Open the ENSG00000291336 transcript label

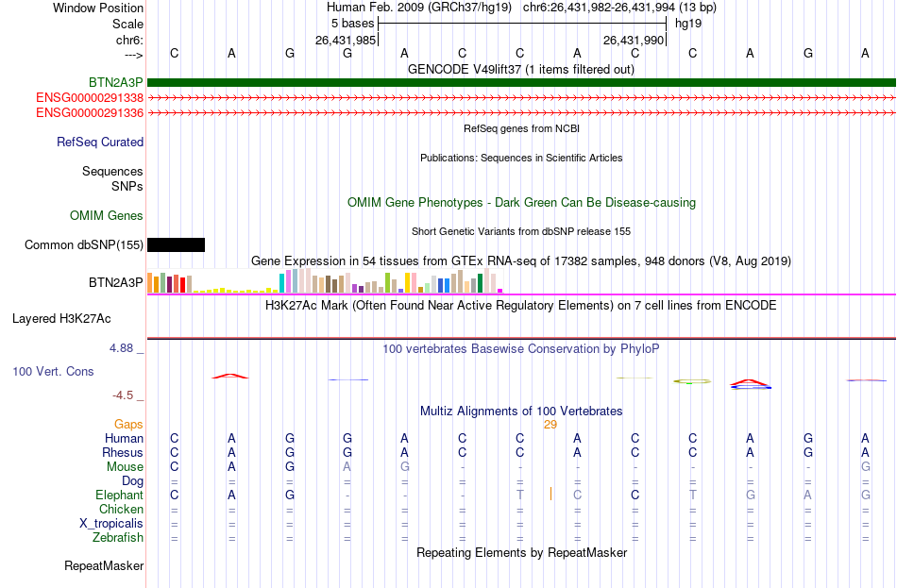click(x=90, y=112)
